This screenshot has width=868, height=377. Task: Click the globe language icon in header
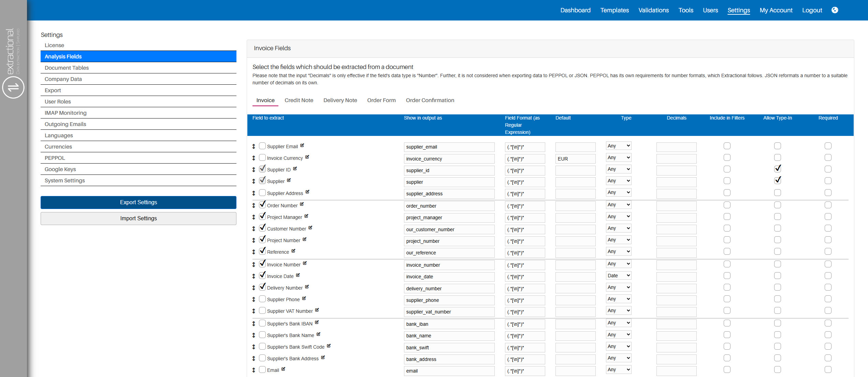click(x=835, y=10)
